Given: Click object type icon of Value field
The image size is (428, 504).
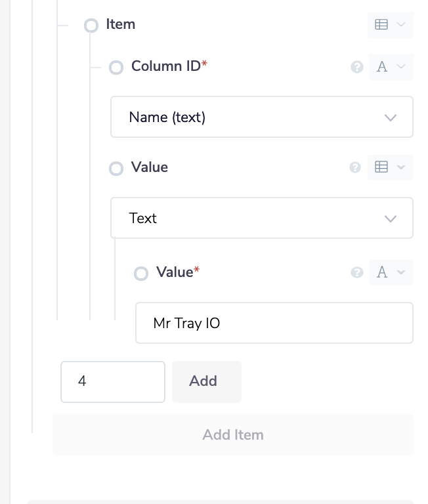Looking at the screenshot, I should 381,167.
